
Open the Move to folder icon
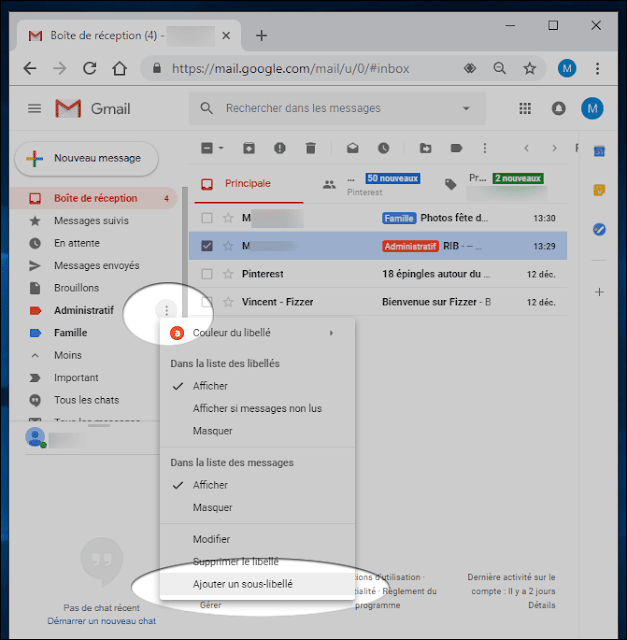coord(425,148)
